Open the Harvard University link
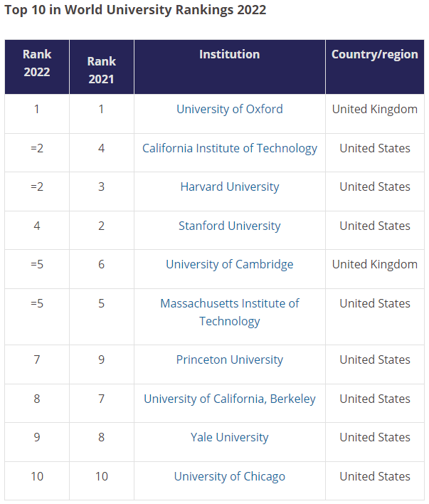The width and height of the screenshot is (429, 504). [229, 187]
